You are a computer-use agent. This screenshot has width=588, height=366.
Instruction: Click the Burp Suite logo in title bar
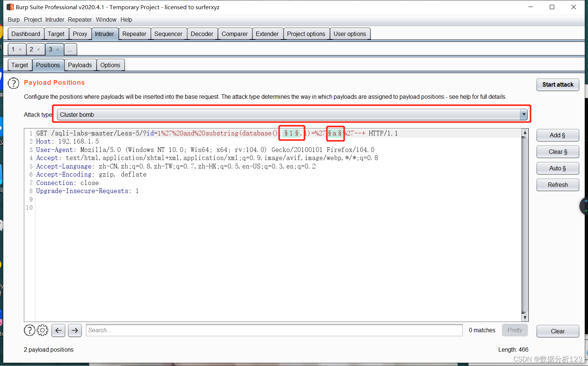10,7
